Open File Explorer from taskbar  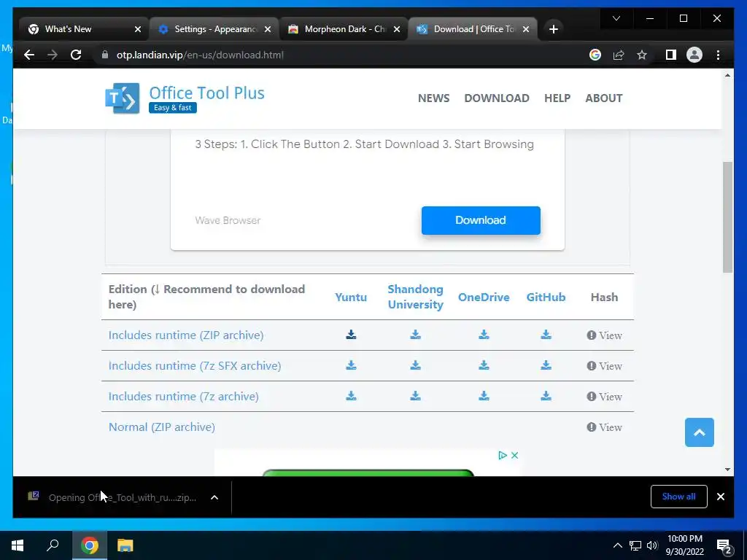[x=125, y=545]
